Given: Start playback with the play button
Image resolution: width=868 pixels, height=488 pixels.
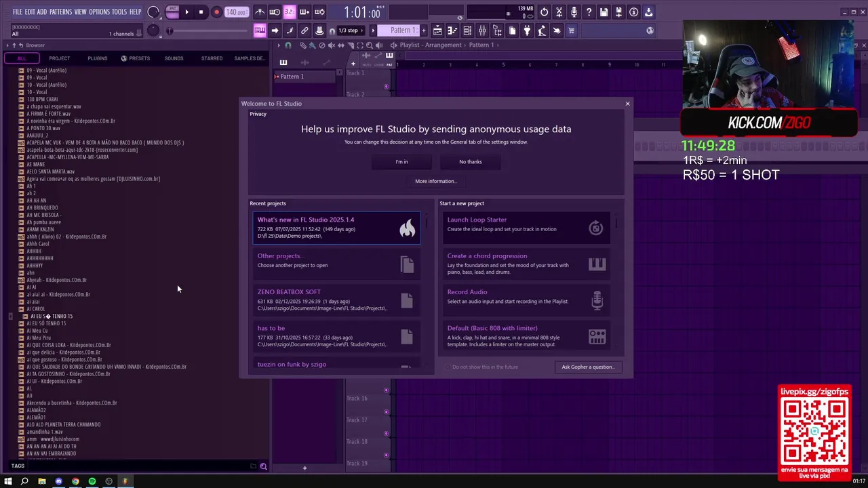Looking at the screenshot, I should [186, 12].
